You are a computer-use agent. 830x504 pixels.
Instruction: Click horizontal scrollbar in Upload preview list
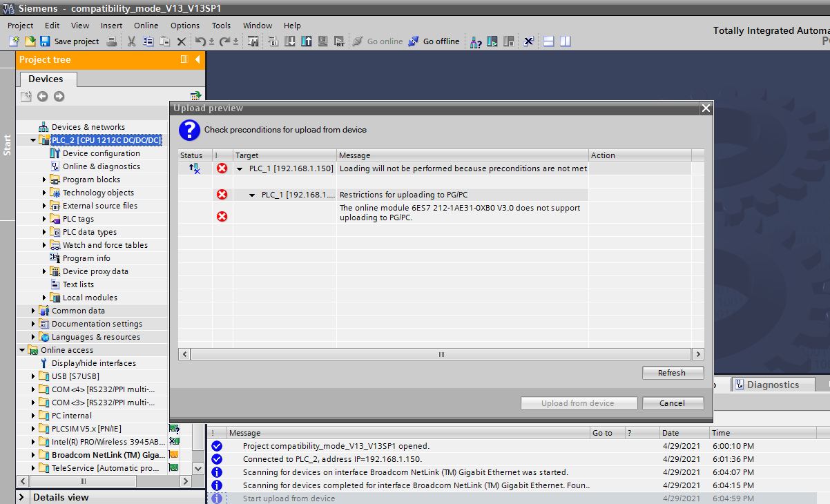tap(441, 354)
